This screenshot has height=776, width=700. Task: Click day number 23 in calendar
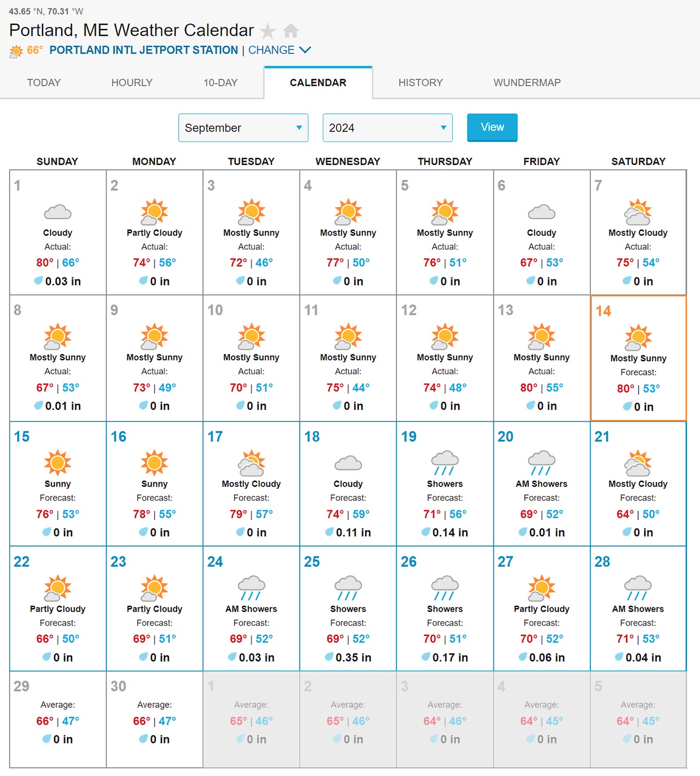118,562
